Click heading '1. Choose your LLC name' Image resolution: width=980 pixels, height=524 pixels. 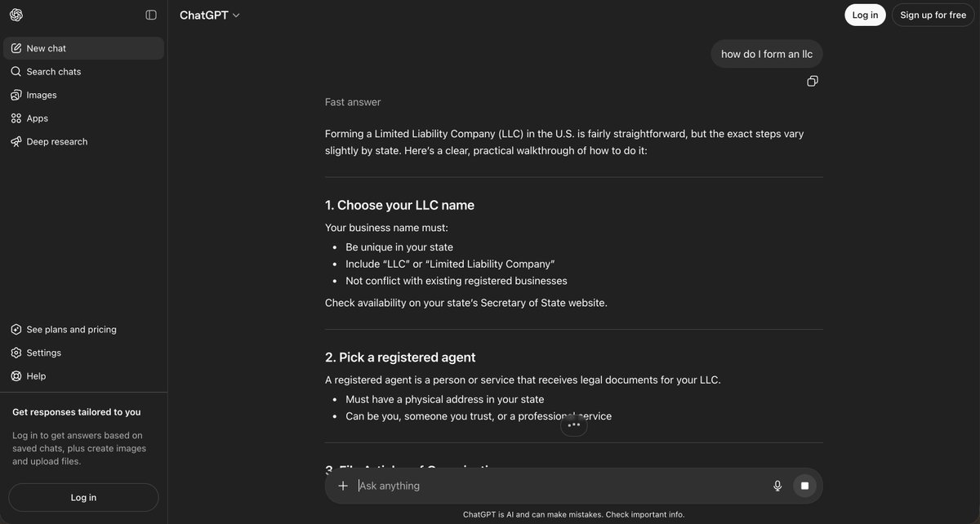pos(399,205)
